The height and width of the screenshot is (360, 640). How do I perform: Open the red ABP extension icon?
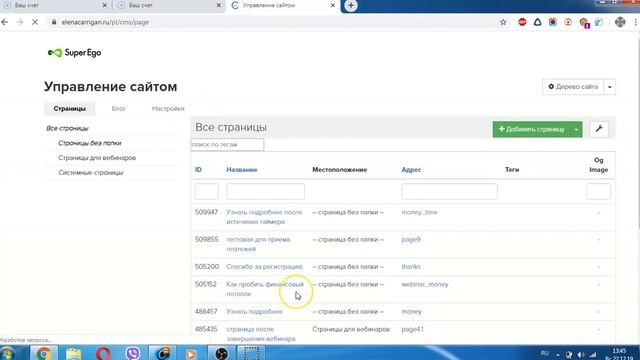522,22
